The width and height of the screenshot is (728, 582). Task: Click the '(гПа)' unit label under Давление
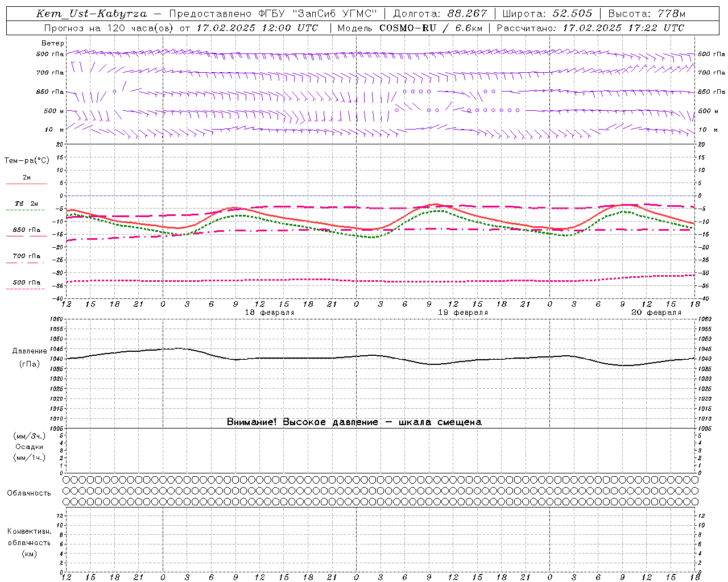click(30, 364)
